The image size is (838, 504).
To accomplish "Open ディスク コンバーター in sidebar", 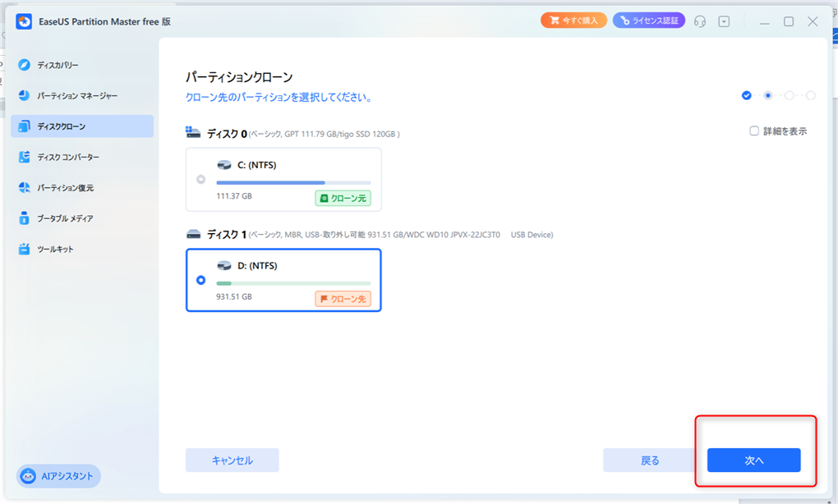I will coord(82,157).
